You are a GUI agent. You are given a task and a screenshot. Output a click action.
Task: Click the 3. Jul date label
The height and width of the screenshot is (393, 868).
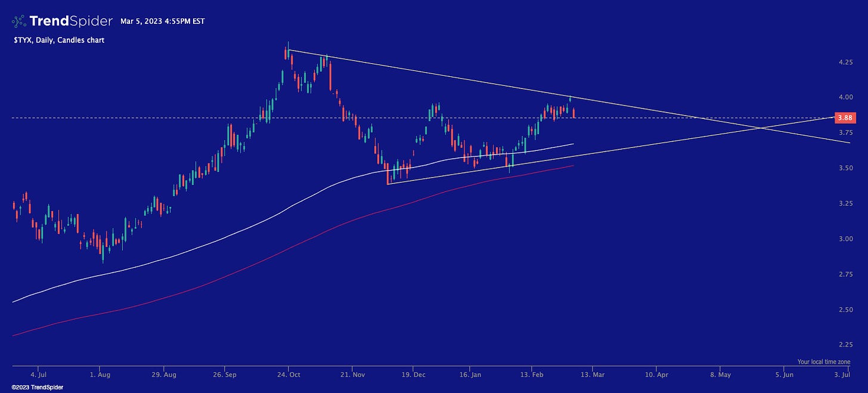[842, 375]
